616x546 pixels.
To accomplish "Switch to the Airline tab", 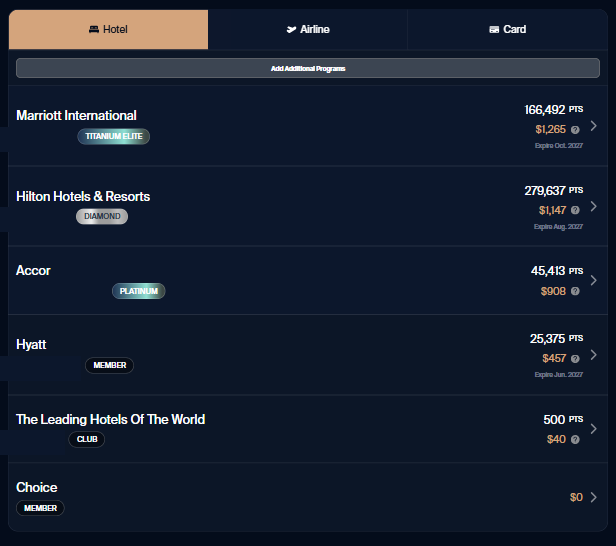I will [x=308, y=30].
